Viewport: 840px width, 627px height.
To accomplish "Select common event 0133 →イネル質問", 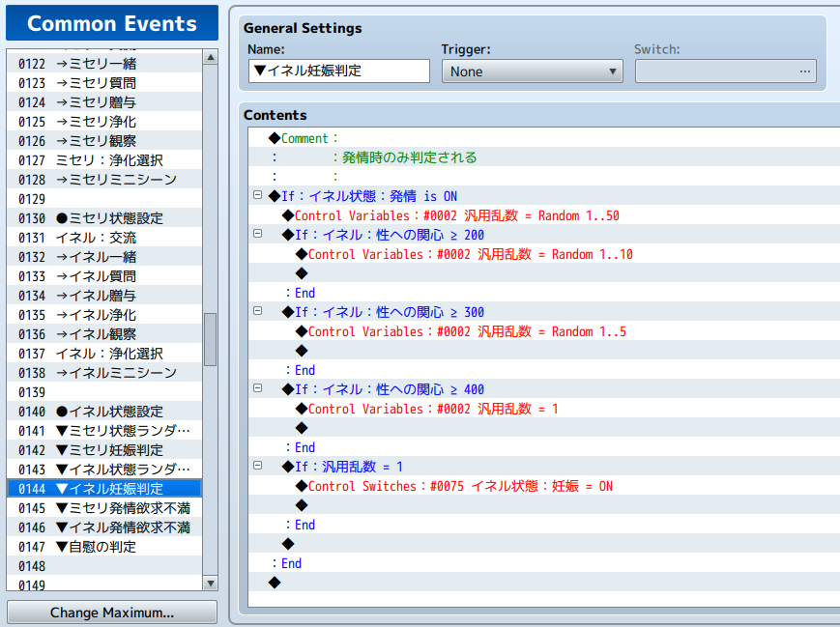I will [x=104, y=276].
